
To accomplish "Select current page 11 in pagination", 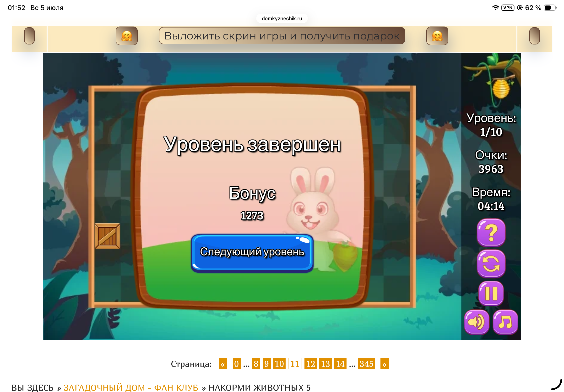I will tap(295, 364).
